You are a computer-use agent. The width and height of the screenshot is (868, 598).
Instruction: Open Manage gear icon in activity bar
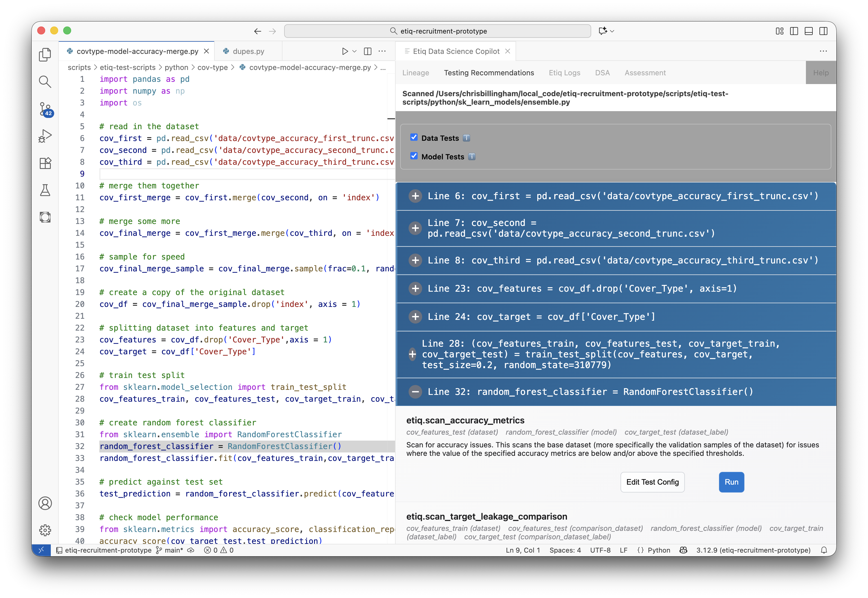click(45, 530)
